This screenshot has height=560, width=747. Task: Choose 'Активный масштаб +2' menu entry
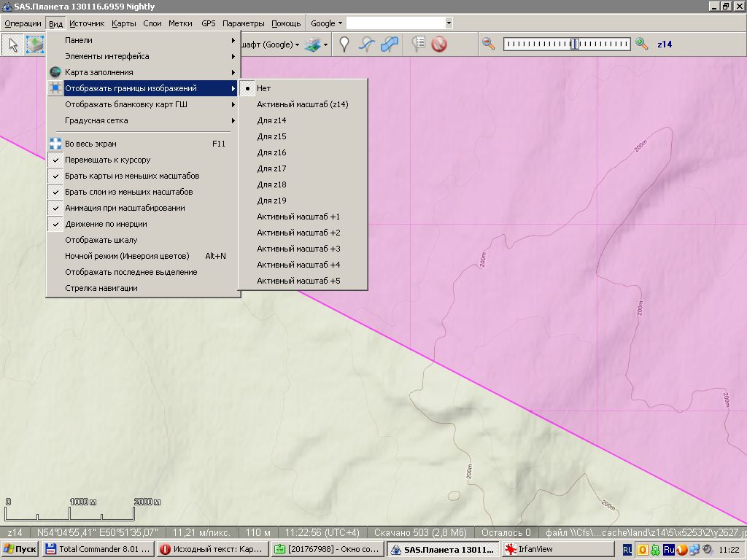tap(298, 233)
